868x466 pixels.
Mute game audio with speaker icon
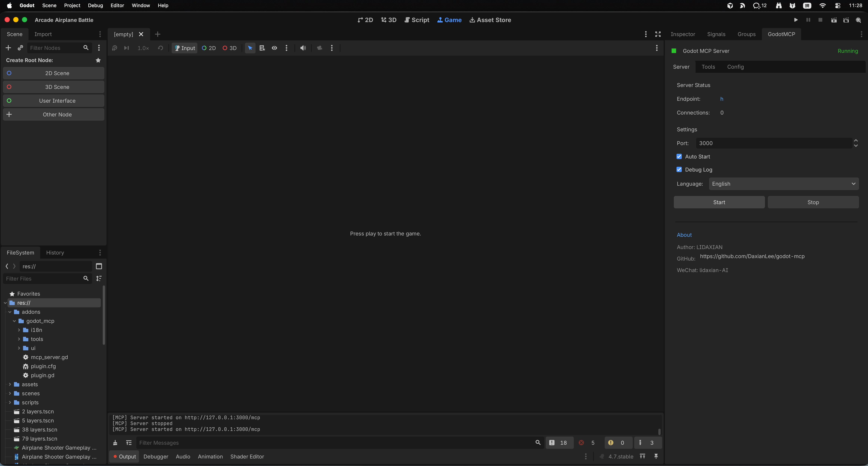[303, 48]
